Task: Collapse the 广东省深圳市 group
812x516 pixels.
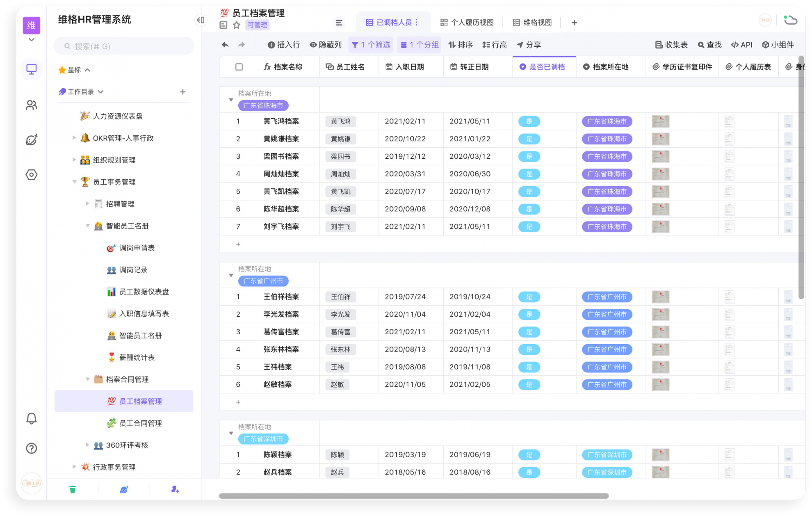Action: point(231,433)
